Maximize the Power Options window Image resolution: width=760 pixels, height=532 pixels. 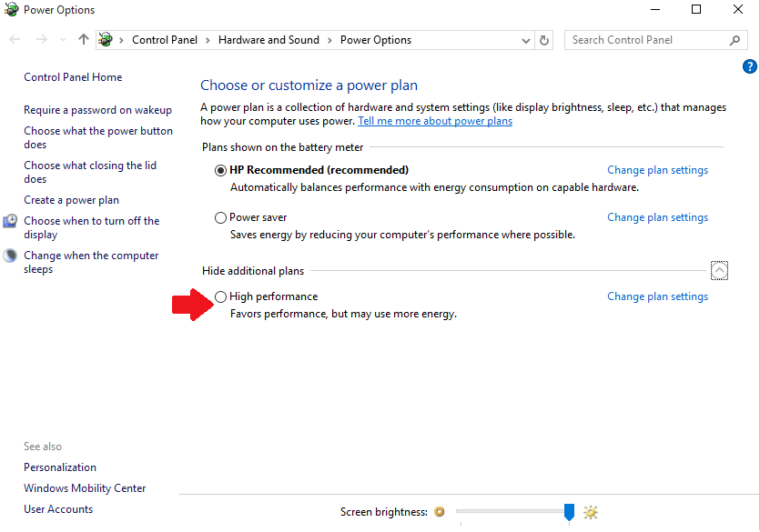tap(696, 10)
